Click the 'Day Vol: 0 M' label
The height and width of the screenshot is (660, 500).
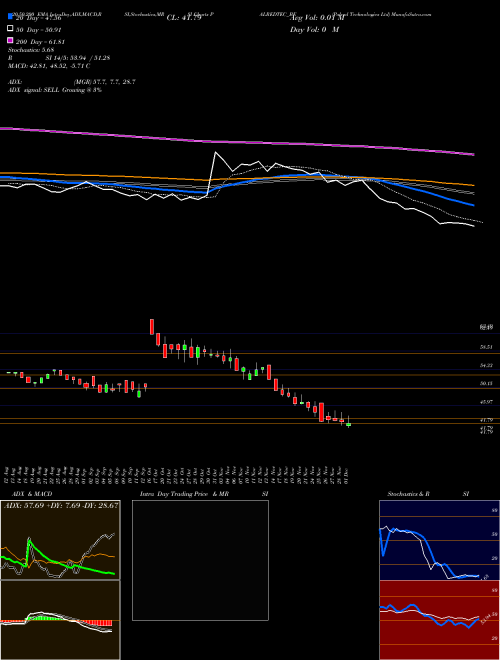314,30
